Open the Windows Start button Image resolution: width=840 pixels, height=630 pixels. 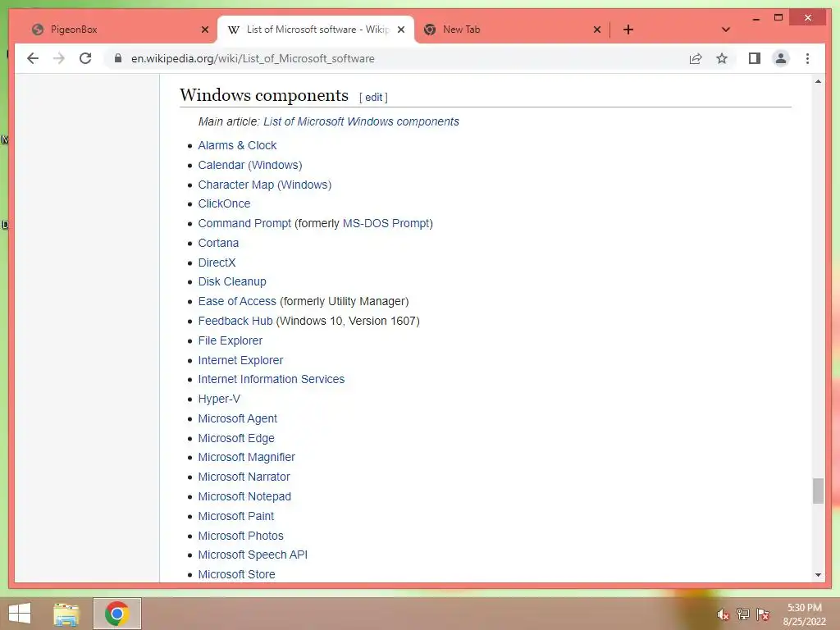[20, 614]
